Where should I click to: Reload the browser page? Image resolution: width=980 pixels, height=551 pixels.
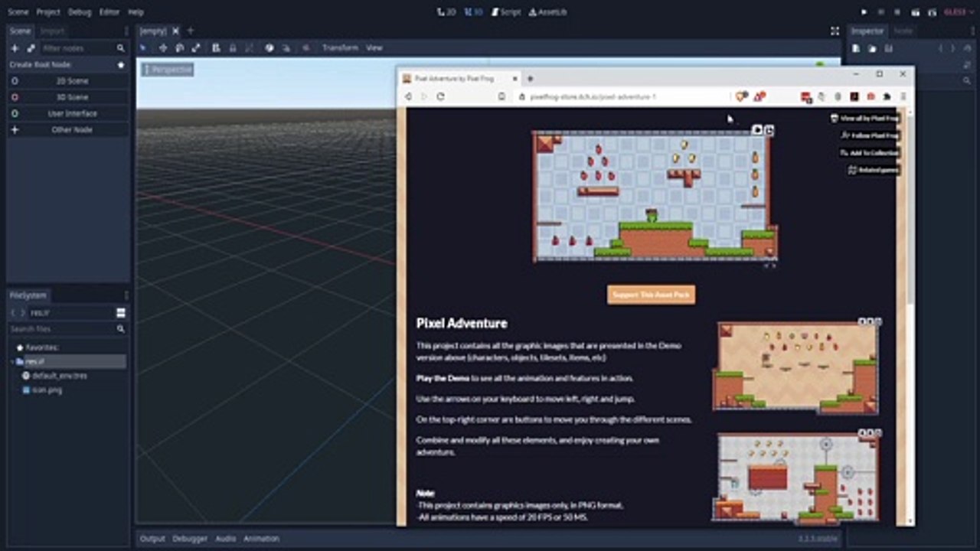tap(440, 96)
